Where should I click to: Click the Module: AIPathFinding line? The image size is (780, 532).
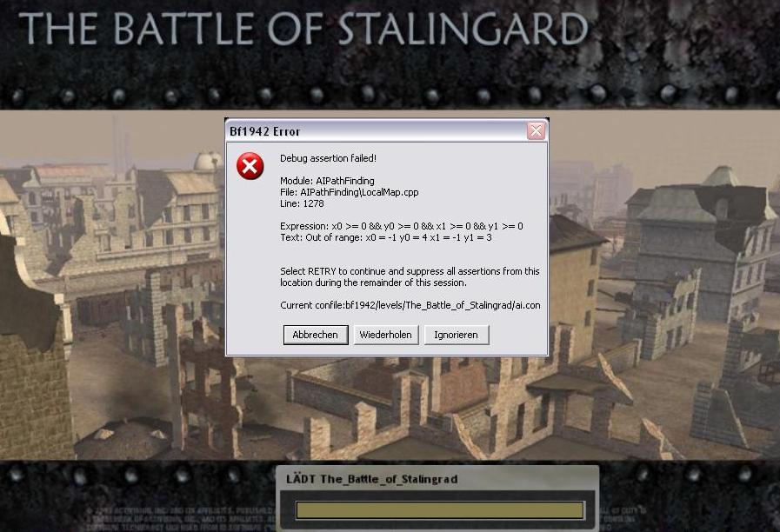click(x=327, y=181)
